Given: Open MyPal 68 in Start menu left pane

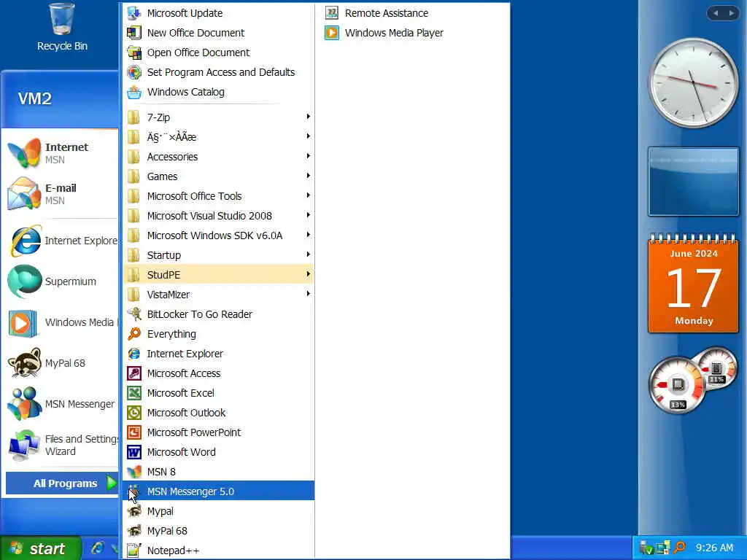Looking at the screenshot, I should tap(61, 363).
